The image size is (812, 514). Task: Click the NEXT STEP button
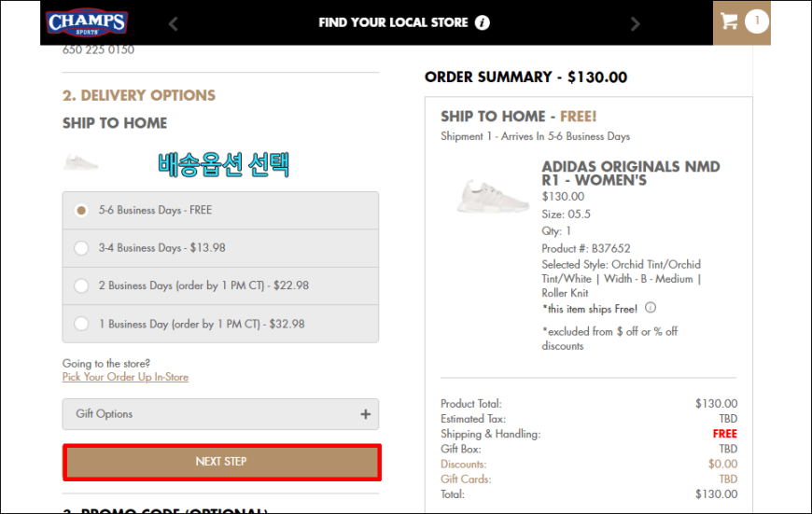[222, 462]
